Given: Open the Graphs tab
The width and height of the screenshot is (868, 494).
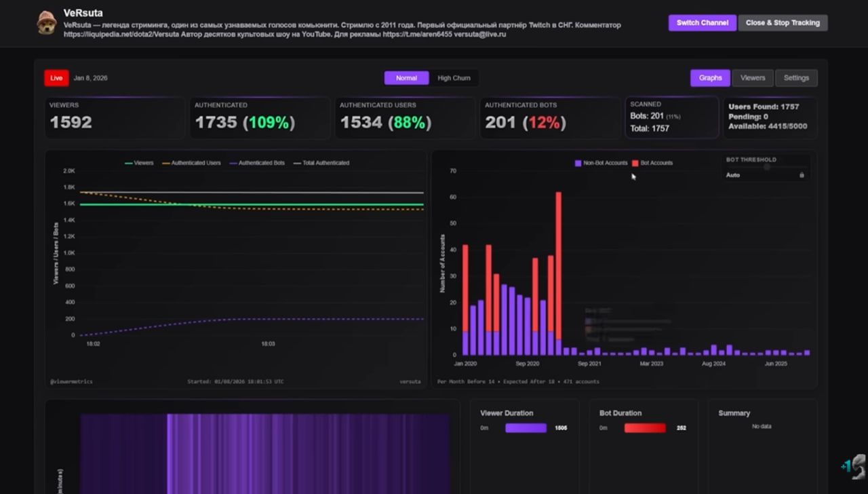Looking at the screenshot, I should (710, 78).
